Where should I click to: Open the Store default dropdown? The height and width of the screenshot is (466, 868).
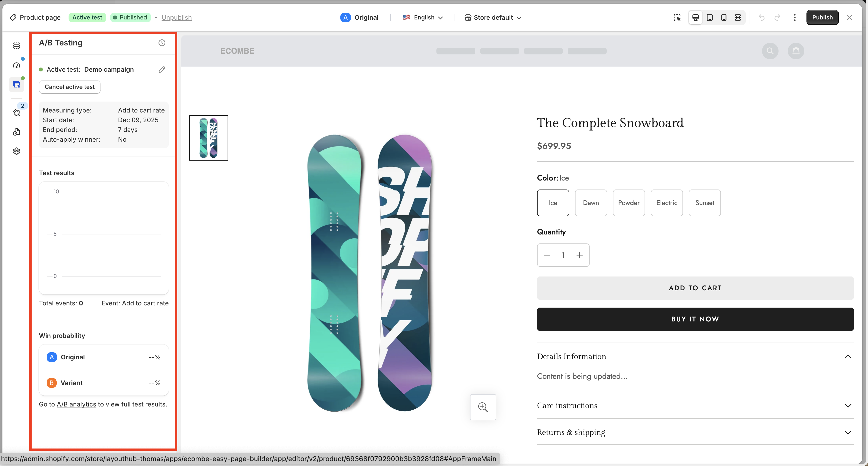click(x=493, y=17)
